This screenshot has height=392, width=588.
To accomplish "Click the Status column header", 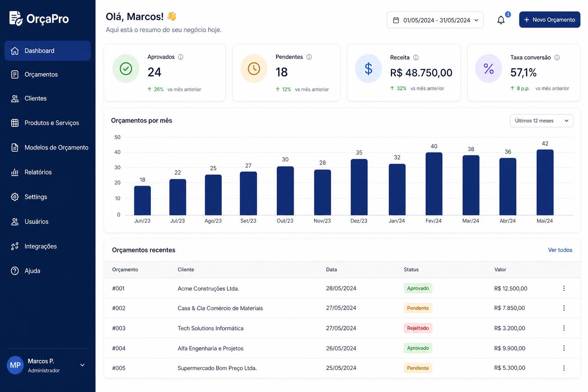I will click(411, 269).
